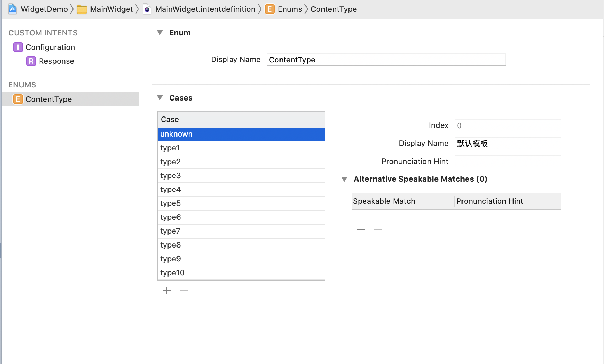604x364 pixels.
Task: Click the Pronunciation Hint column header
Action: 508,201
